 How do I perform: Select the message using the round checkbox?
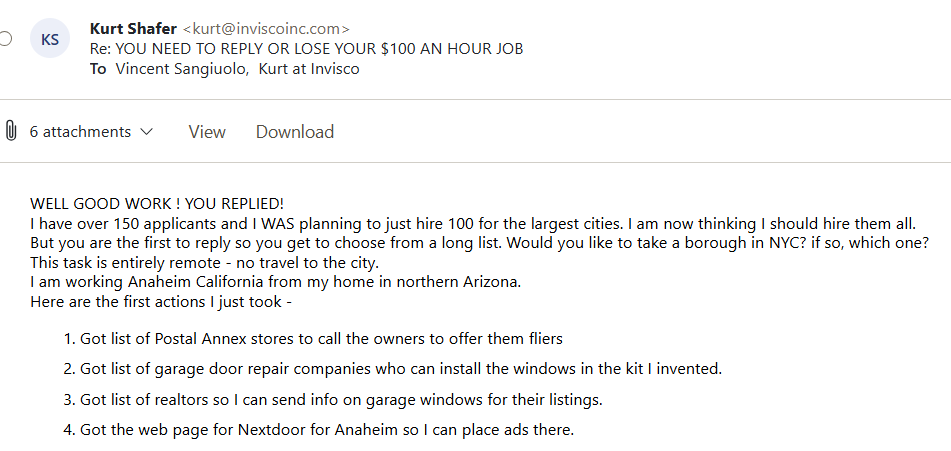pos(5,39)
